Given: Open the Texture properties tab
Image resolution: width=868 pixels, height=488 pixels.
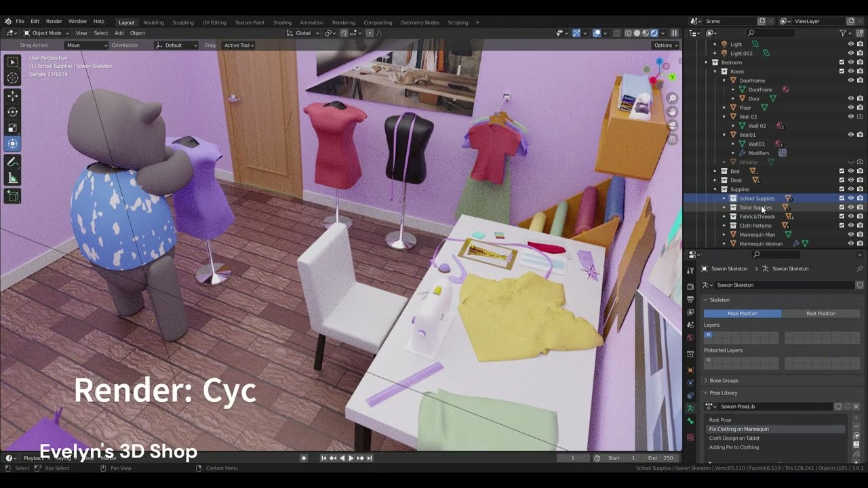Looking at the screenshot, I should pos(690,437).
